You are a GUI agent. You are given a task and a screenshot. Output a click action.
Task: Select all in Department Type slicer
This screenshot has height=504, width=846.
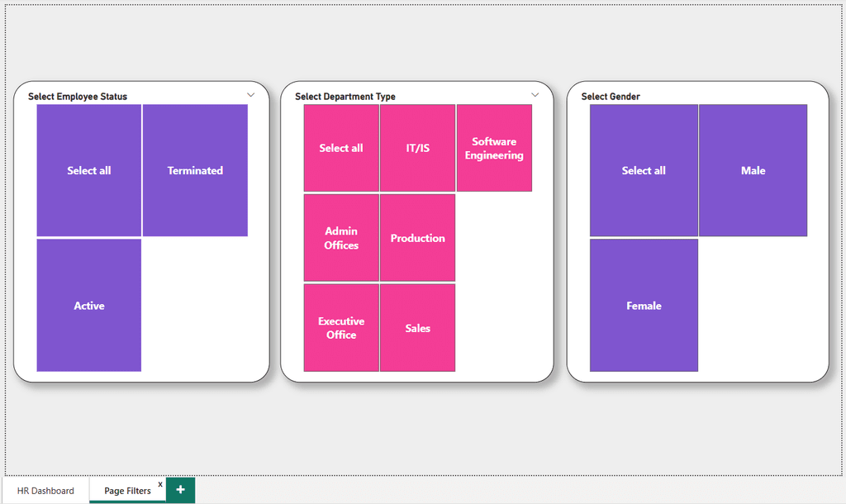coord(341,148)
